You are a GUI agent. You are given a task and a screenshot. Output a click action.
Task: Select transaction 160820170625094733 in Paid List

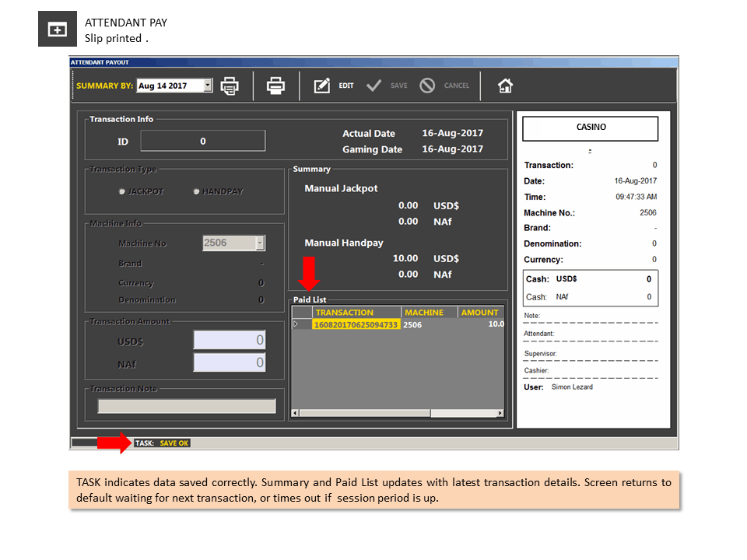[356, 324]
